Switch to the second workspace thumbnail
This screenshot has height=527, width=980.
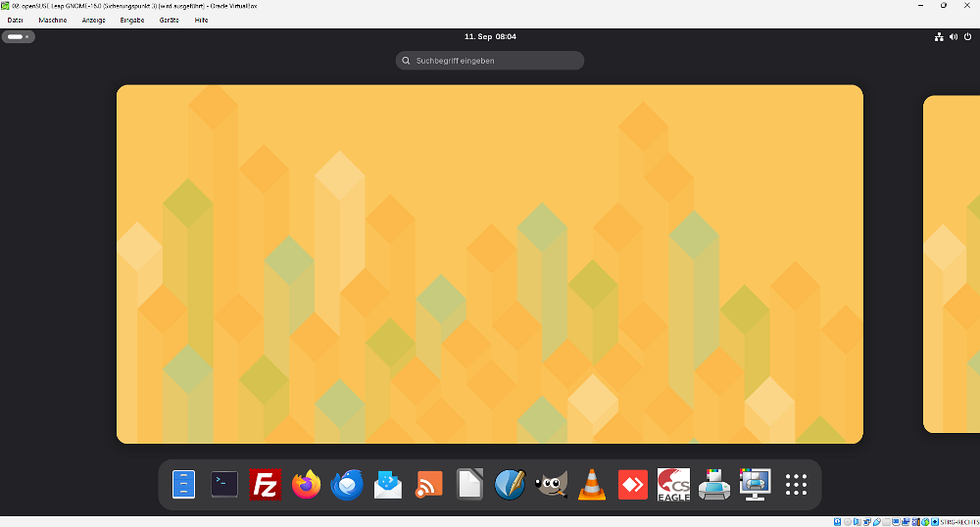(952, 263)
